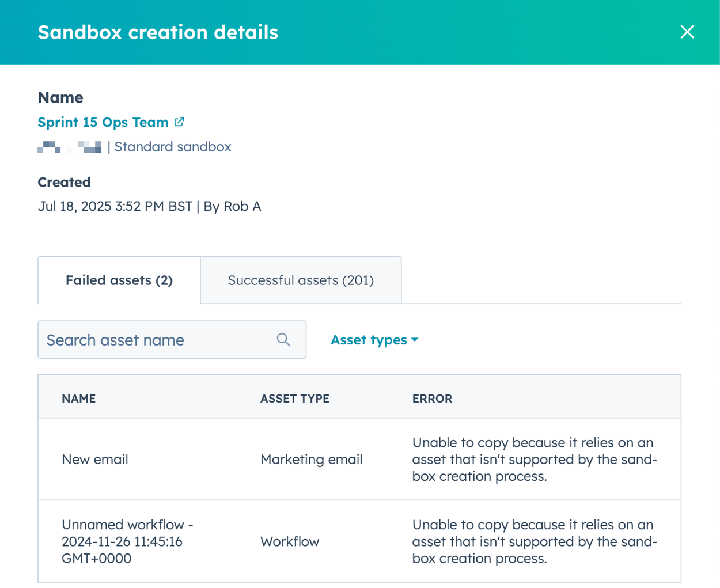720x588 pixels.
Task: Switch to the Successful assets (201) tab
Action: 300,280
